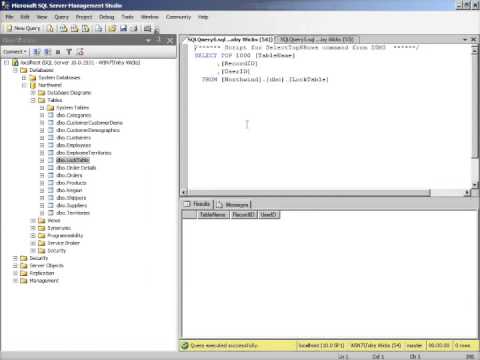The height and width of the screenshot is (360, 480).
Task: Click the UserID column header
Action: [269, 215]
